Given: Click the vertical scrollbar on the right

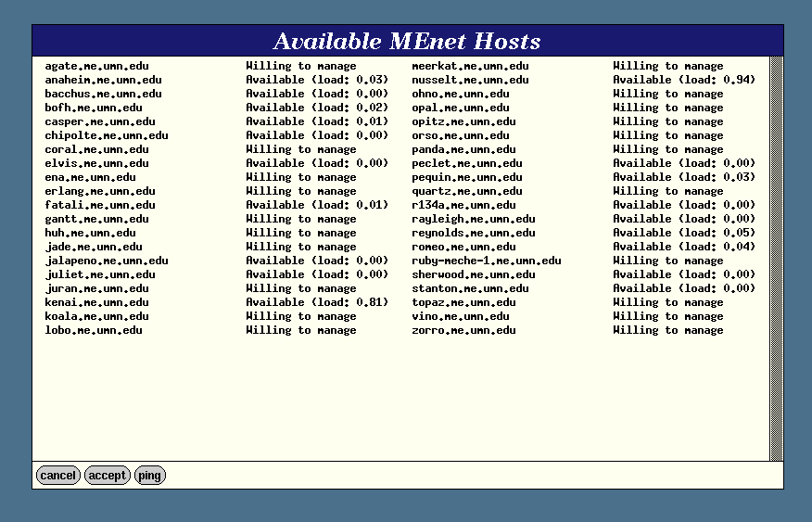Looking at the screenshot, I should (x=777, y=258).
